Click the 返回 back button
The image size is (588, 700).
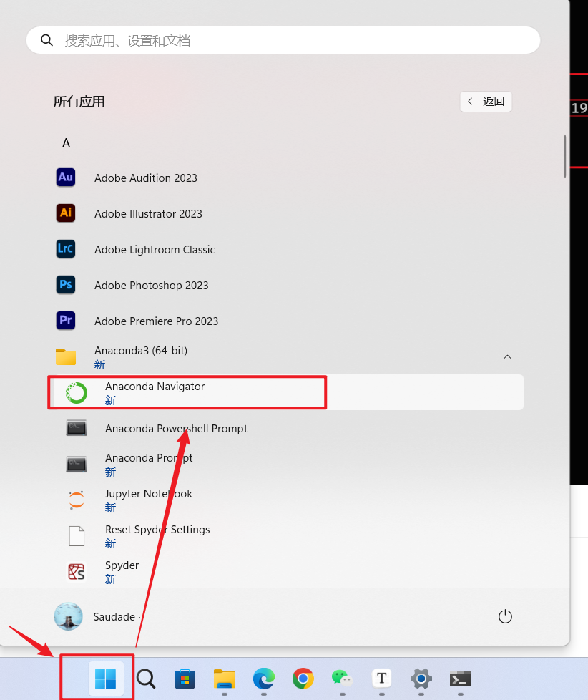tap(486, 102)
